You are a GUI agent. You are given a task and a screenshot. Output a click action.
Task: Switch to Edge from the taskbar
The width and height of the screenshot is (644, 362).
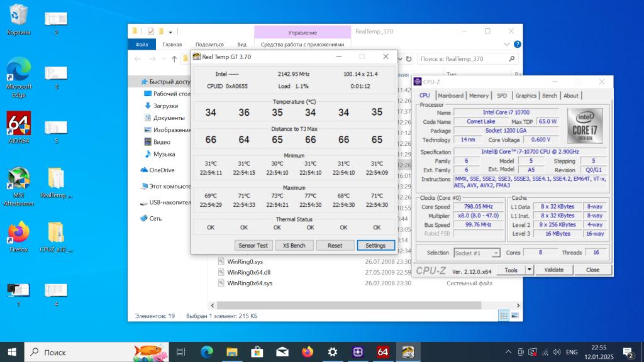click(x=206, y=352)
